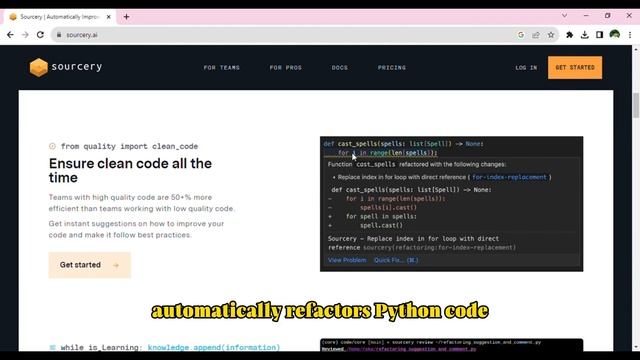The image size is (640, 360).
Task: Open the profile avatar icon
Action: click(615, 35)
